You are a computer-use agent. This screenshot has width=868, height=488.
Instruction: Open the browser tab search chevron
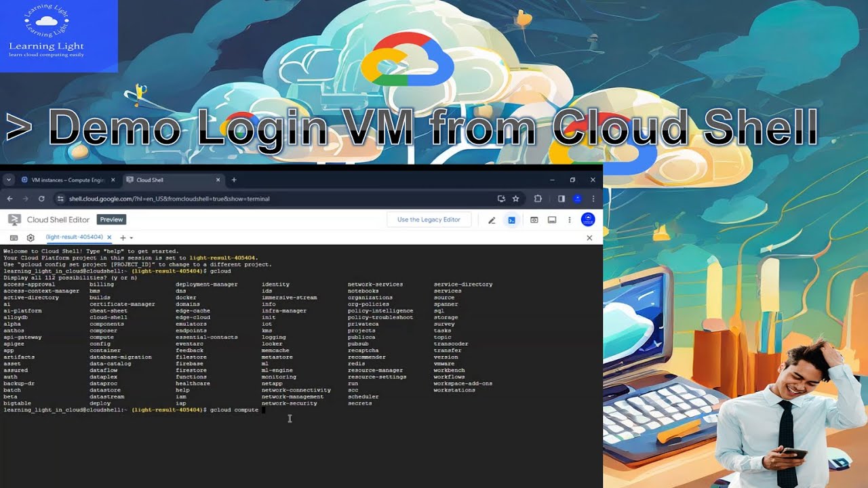(x=9, y=180)
